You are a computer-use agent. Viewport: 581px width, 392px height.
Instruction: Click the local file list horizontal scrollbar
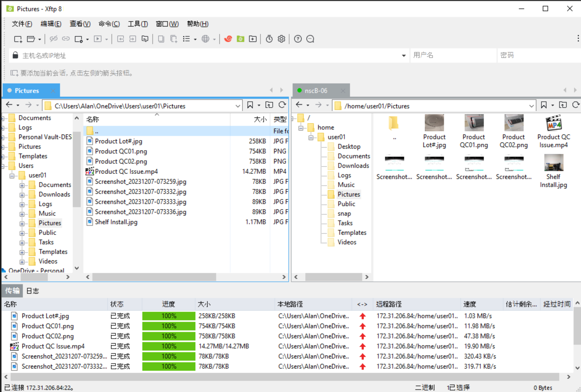coord(154,277)
